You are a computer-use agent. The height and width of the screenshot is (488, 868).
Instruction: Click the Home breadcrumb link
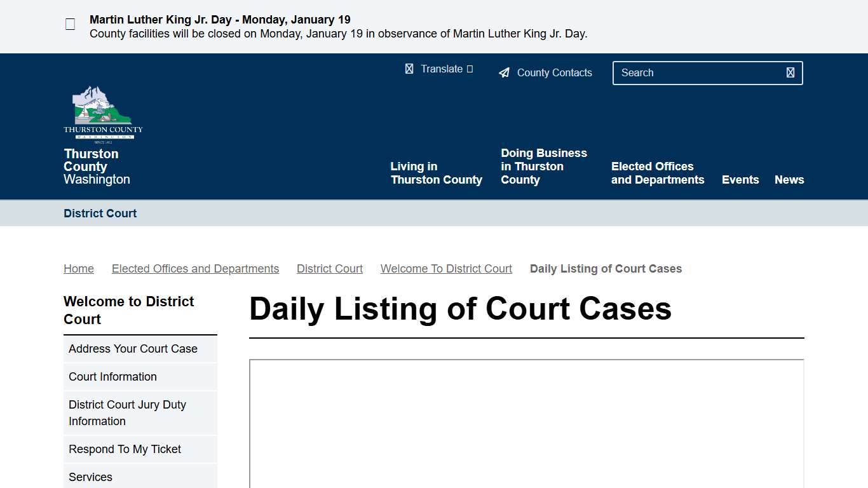pyautogui.click(x=78, y=268)
